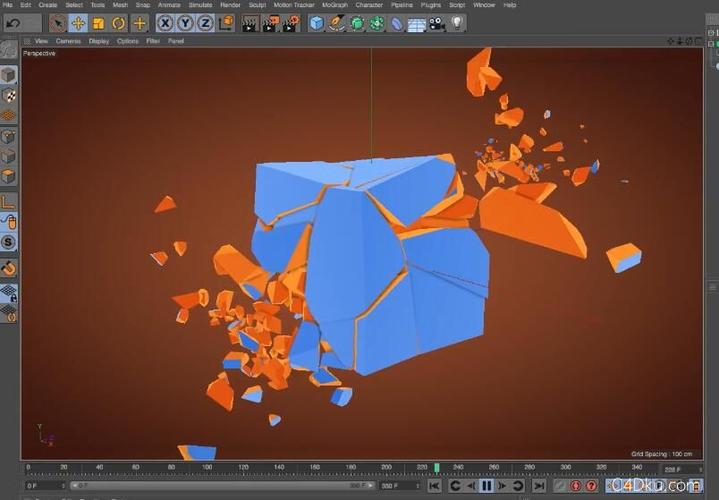Screen dimensions: 719x500
Task: Open the light bulb palette
Action: 457,23
